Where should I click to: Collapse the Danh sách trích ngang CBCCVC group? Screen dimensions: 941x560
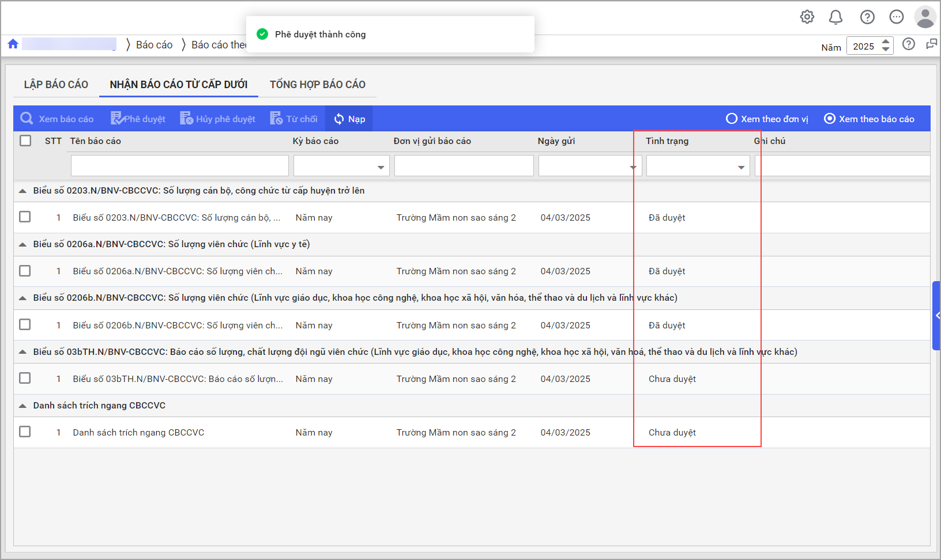(22, 406)
